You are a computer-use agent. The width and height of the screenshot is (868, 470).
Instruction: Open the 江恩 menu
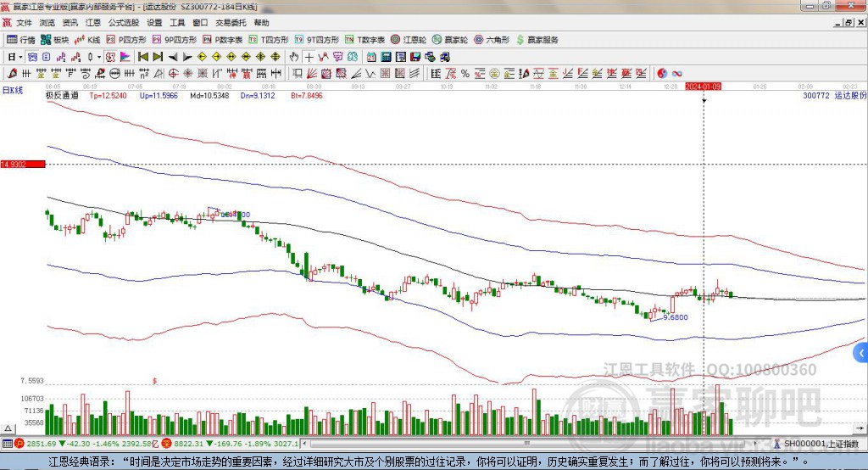click(92, 23)
